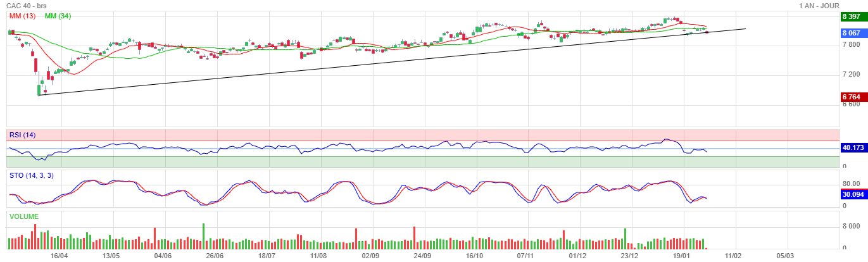Click the 05/03 date on the time axis

(x=785, y=256)
